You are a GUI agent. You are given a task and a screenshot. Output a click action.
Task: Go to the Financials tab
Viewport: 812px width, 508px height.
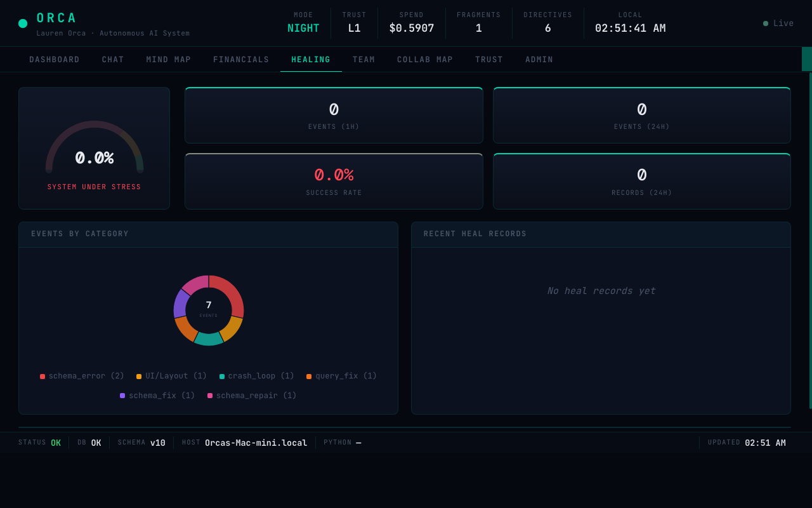(241, 60)
